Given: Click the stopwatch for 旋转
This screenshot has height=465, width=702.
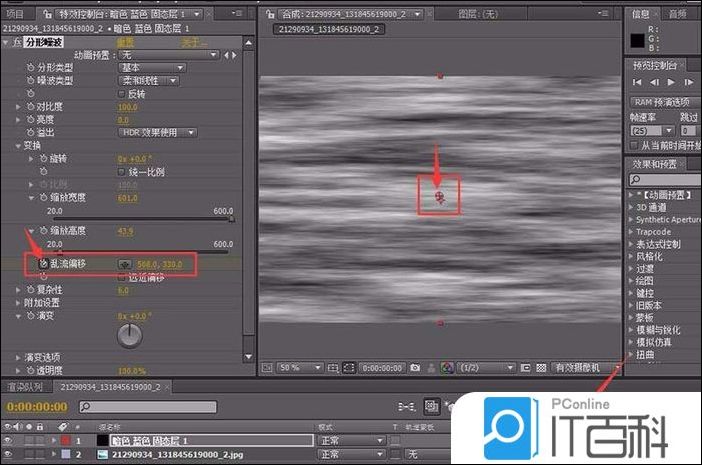Looking at the screenshot, I should [43, 158].
